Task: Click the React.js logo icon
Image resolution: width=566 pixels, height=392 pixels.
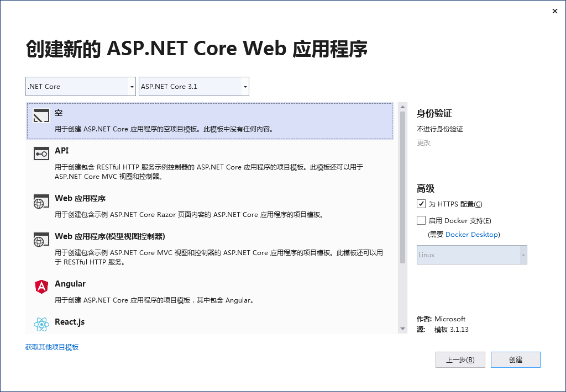Action: (41, 324)
